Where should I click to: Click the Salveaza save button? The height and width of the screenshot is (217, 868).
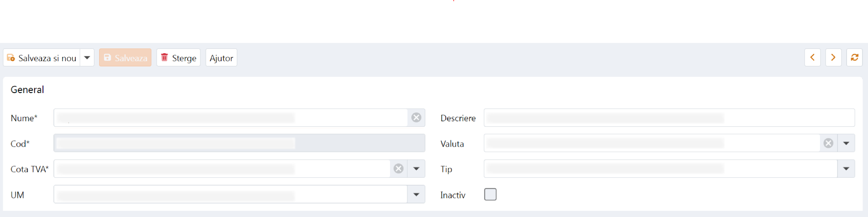click(125, 58)
